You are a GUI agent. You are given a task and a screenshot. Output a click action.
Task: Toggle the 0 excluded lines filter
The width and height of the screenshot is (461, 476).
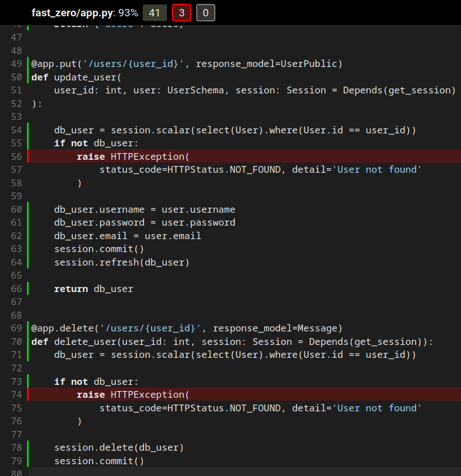(205, 13)
